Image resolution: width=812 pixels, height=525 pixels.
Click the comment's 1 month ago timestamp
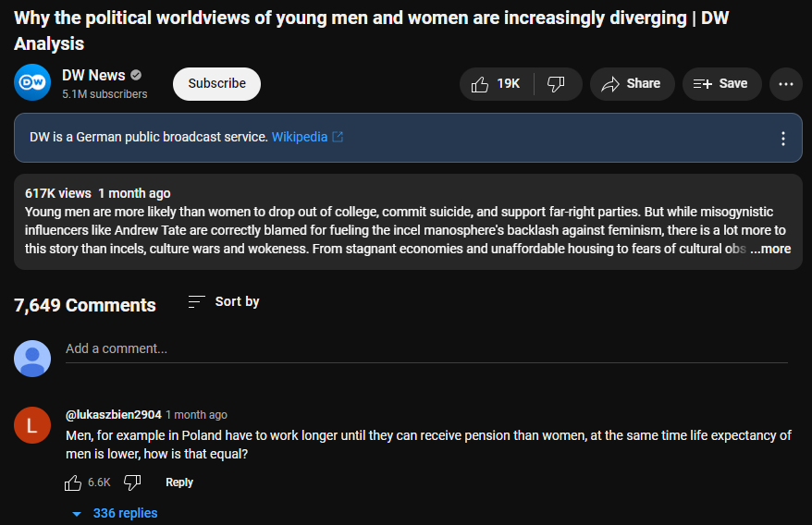(196, 415)
